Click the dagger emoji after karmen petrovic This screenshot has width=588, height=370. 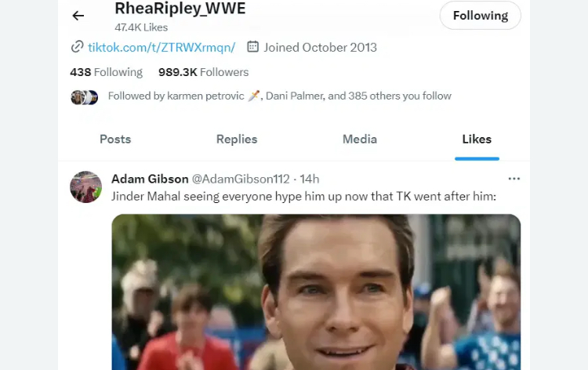[x=254, y=96]
